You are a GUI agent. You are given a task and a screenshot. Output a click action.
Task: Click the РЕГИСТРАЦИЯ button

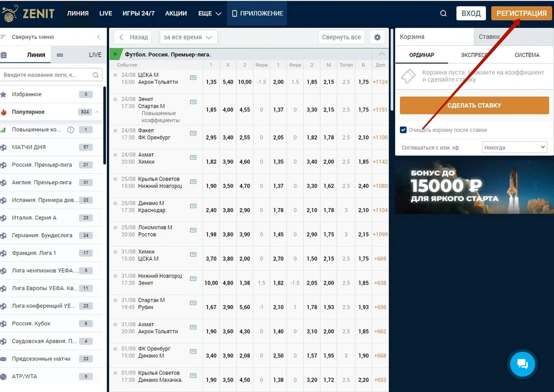coord(521,13)
